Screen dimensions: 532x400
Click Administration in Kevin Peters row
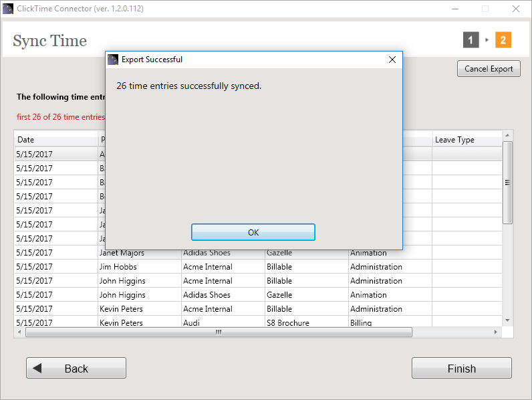point(390,308)
